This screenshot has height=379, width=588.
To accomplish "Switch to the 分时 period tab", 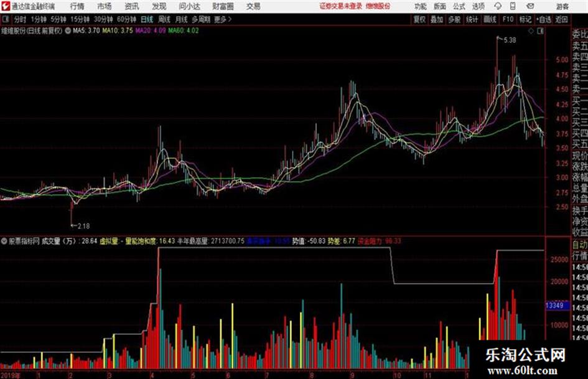I will pos(20,19).
